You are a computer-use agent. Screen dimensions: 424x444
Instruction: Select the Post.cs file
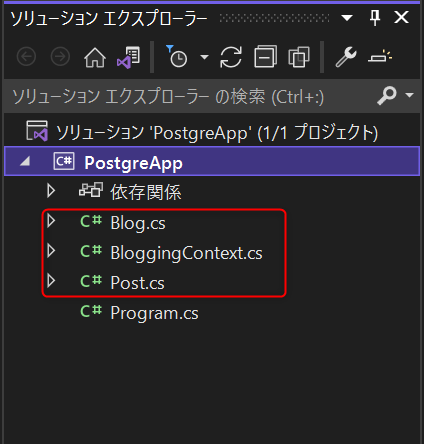pyautogui.click(x=137, y=283)
